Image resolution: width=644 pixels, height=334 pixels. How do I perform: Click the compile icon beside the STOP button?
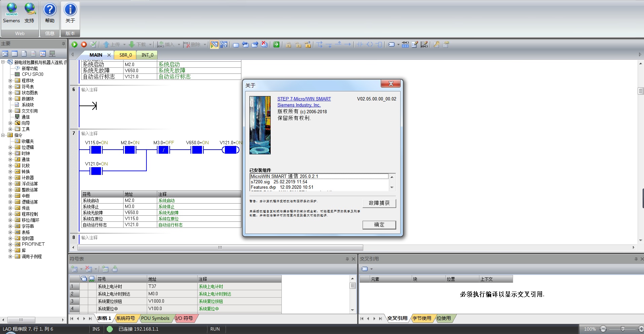pos(93,44)
